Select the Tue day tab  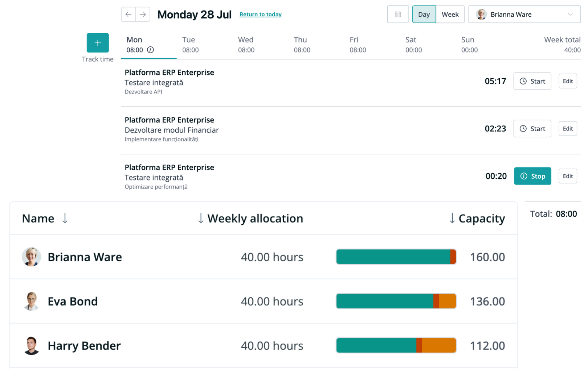[190, 45]
